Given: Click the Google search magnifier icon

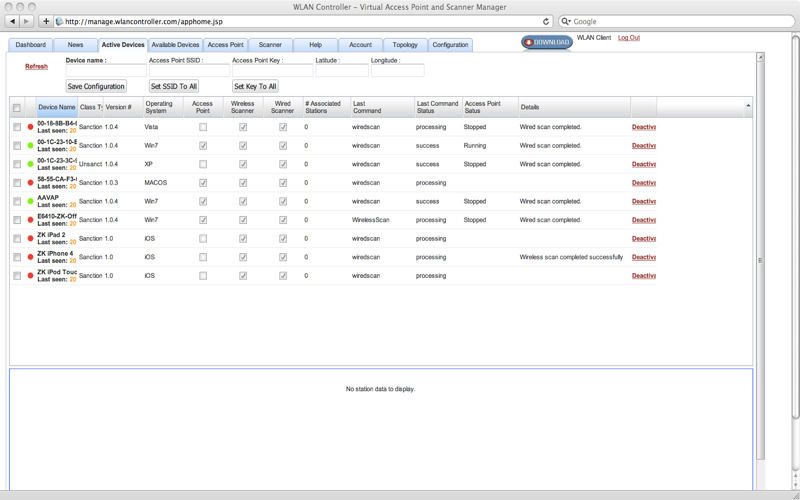Looking at the screenshot, I should 567,21.
